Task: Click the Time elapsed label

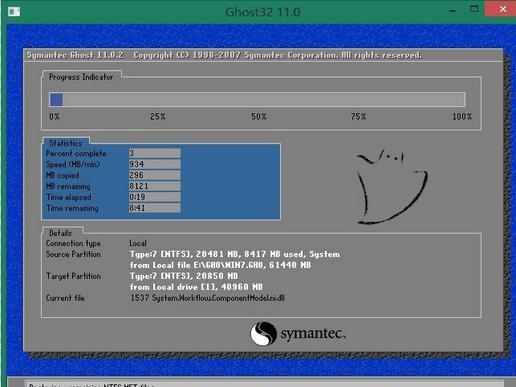Action: (x=69, y=197)
